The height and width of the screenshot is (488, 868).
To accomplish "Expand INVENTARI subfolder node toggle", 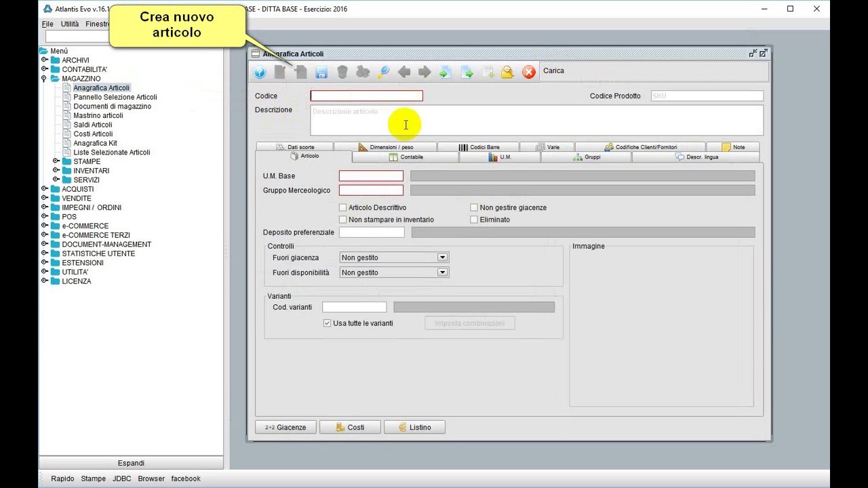I will pyautogui.click(x=56, y=171).
